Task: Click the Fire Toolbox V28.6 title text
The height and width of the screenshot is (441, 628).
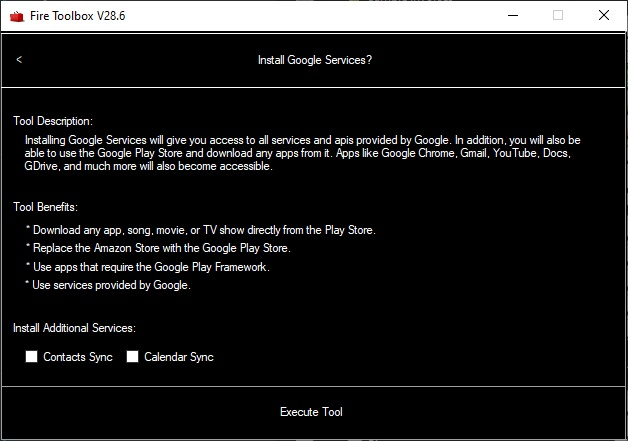Action: [78, 16]
